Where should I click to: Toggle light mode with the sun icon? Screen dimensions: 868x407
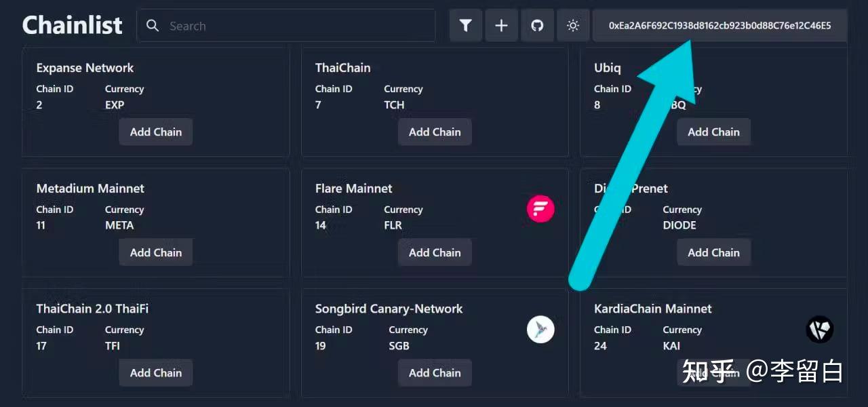[x=573, y=25]
